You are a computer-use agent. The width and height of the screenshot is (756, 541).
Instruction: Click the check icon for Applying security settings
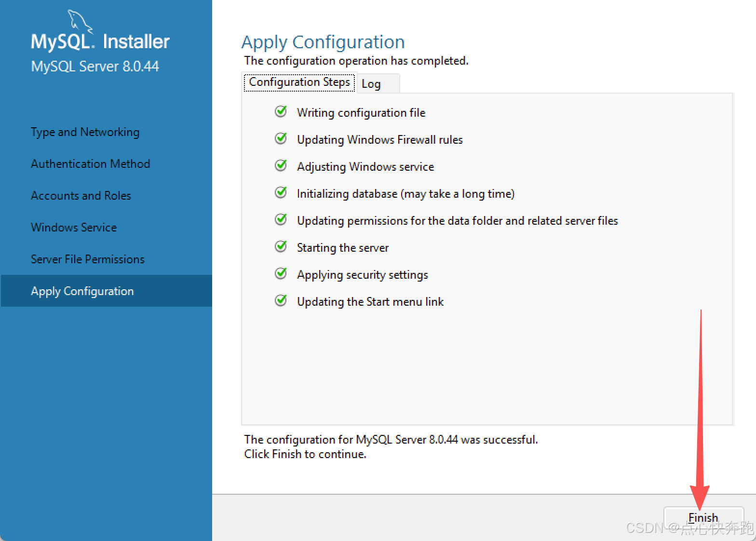[x=281, y=274]
